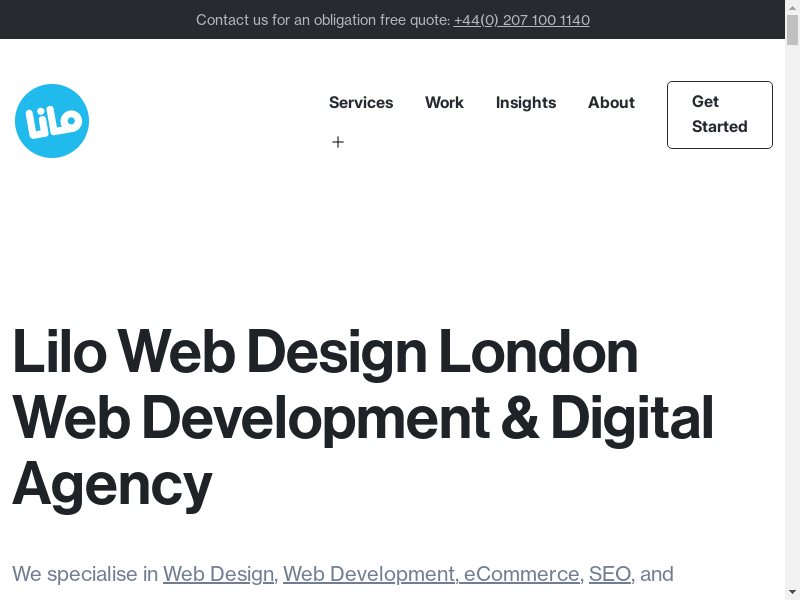
Task: Go to the Work page
Action: [444, 103]
